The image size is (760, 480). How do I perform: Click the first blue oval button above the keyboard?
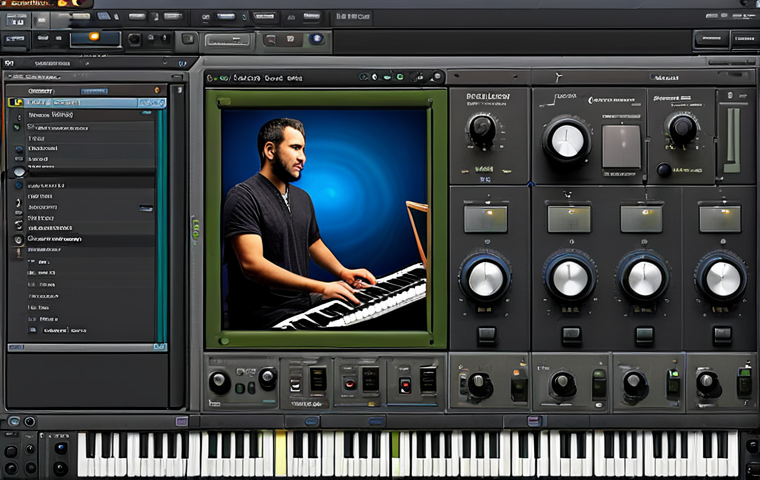[311, 421]
